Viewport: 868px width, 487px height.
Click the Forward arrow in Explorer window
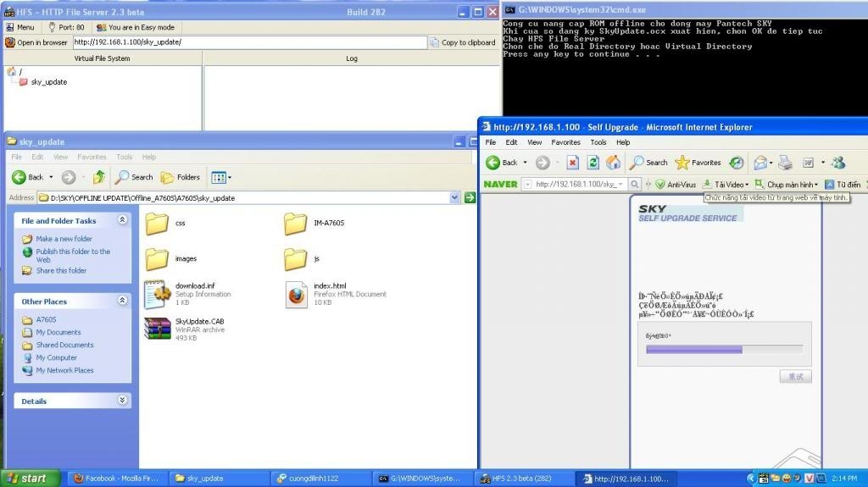click(x=69, y=177)
